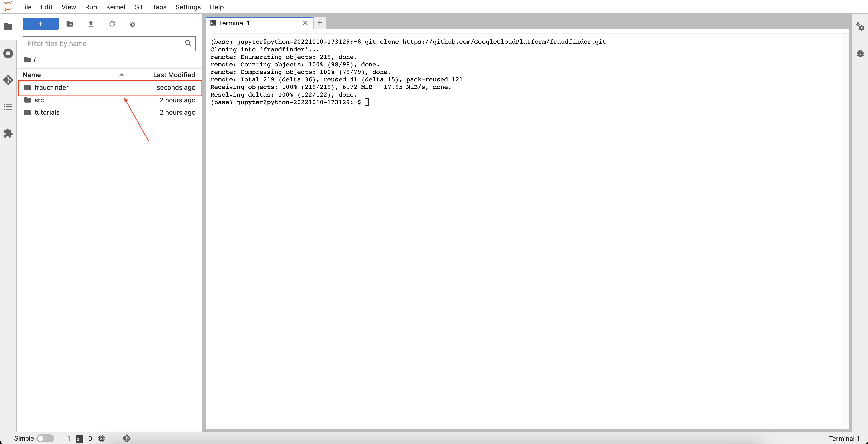The width and height of the screenshot is (868, 444).
Task: Open the Extension Manager puzzle icon
Action: (8, 134)
